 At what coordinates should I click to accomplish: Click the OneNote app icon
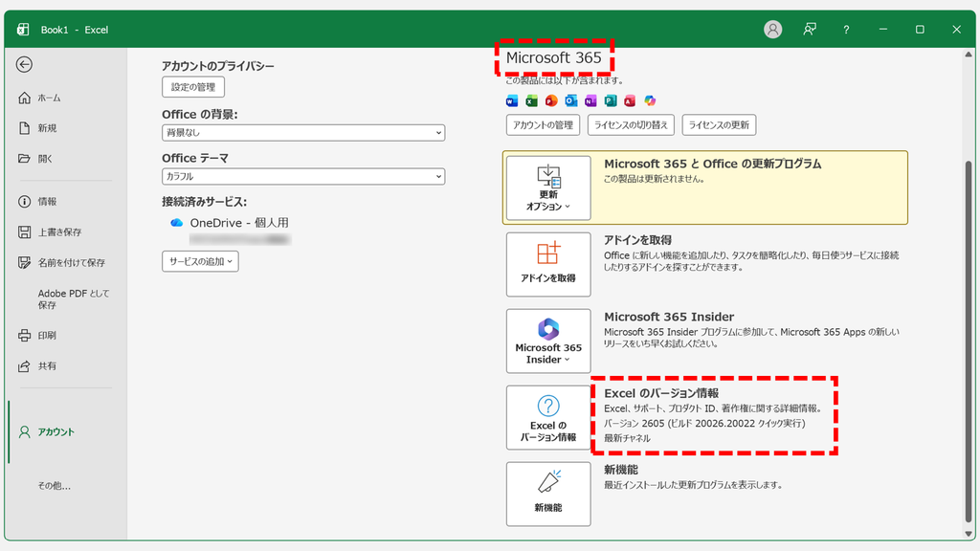590,100
